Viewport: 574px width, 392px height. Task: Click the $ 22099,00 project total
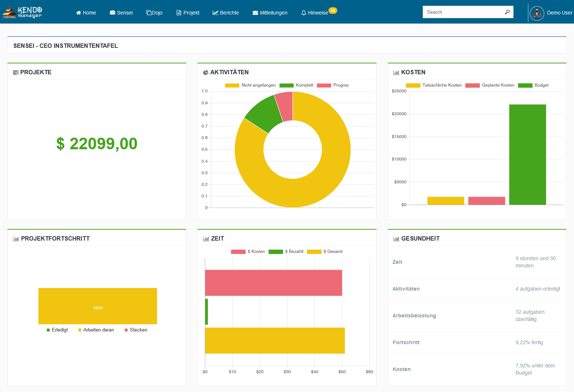(x=97, y=144)
